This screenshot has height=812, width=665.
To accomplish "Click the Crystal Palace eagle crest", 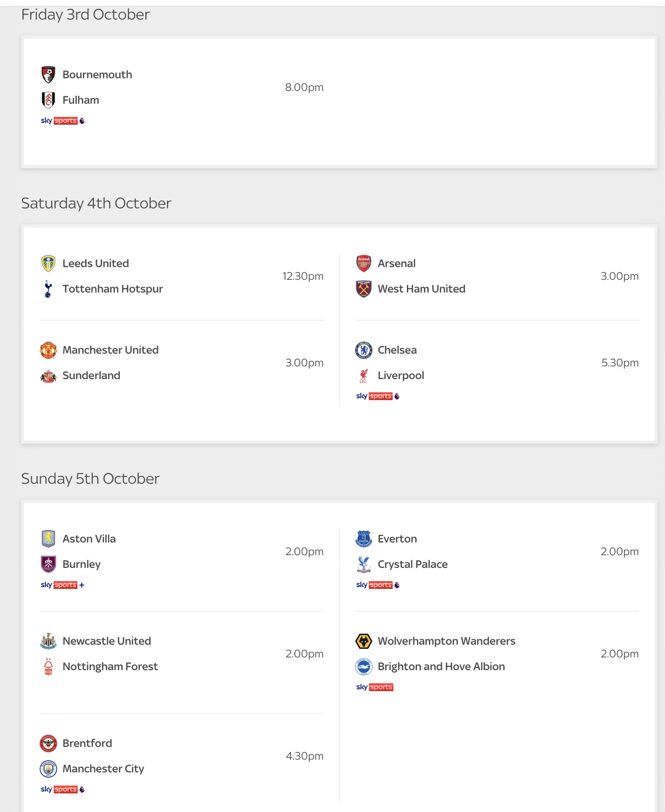I will [363, 564].
